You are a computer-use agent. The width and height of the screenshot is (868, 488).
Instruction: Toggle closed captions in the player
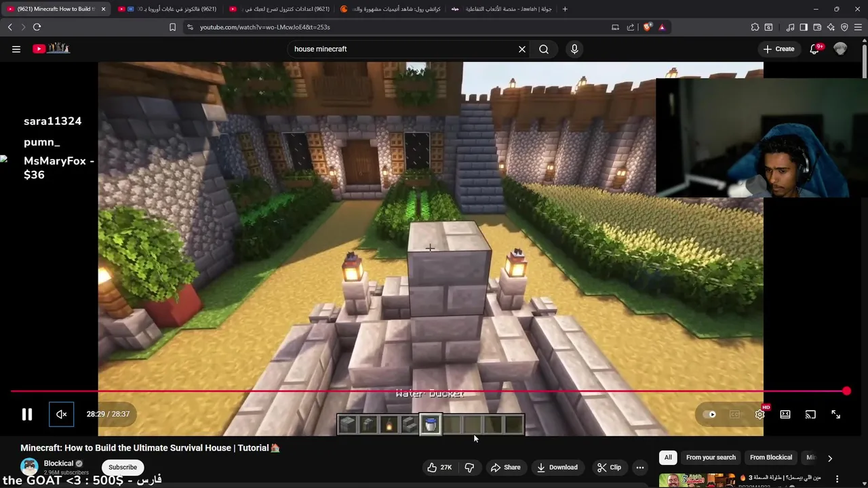click(x=735, y=414)
